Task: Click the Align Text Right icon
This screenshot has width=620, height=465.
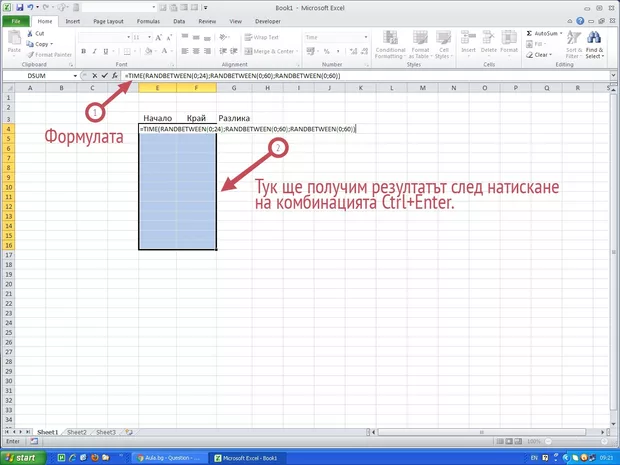Action: click(x=207, y=51)
